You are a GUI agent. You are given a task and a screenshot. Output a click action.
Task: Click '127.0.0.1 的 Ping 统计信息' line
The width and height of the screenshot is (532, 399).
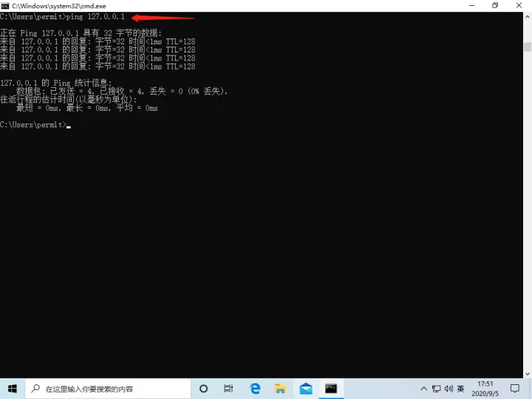click(55, 83)
